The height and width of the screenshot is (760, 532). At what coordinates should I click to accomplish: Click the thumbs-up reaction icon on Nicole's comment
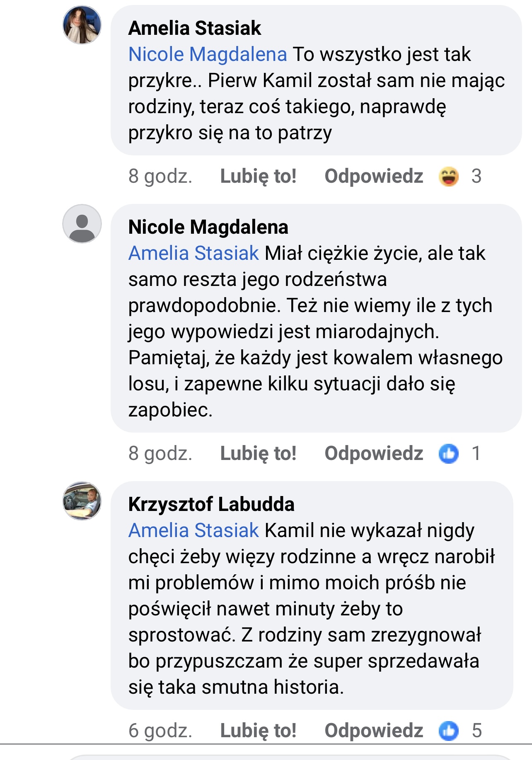click(x=449, y=453)
